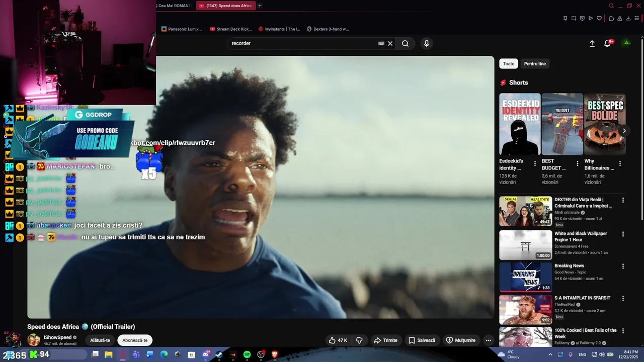Click the Trimite share button
The height and width of the screenshot is (362, 644).
[385, 340]
